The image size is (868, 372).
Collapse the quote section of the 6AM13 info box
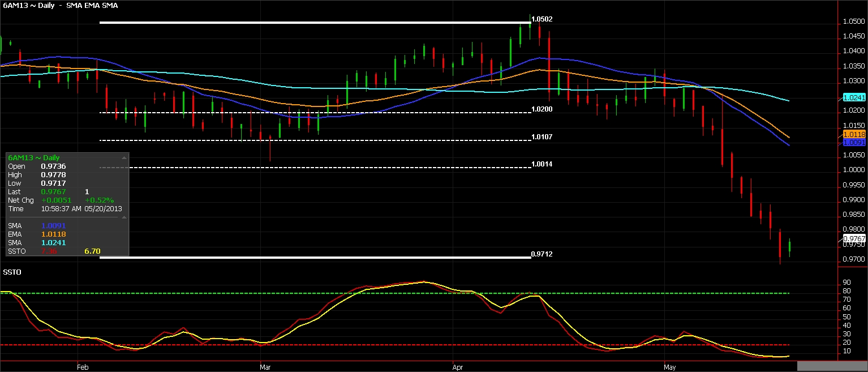click(x=124, y=158)
